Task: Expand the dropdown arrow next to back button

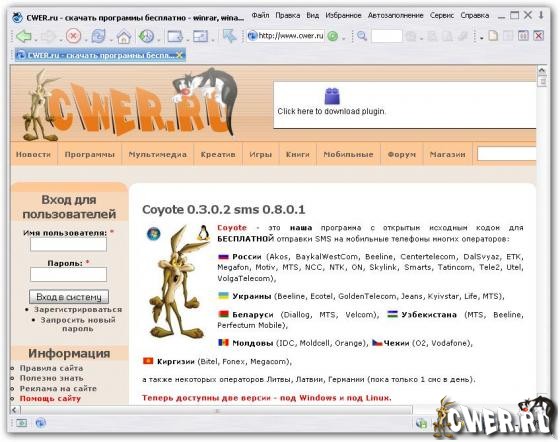Action: pyautogui.click(x=35, y=39)
